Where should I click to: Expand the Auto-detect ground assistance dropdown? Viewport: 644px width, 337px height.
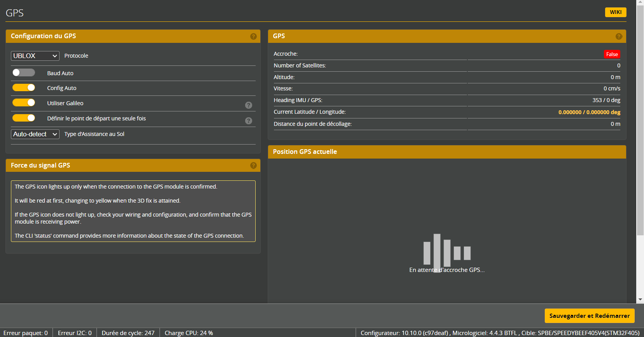tap(35, 134)
